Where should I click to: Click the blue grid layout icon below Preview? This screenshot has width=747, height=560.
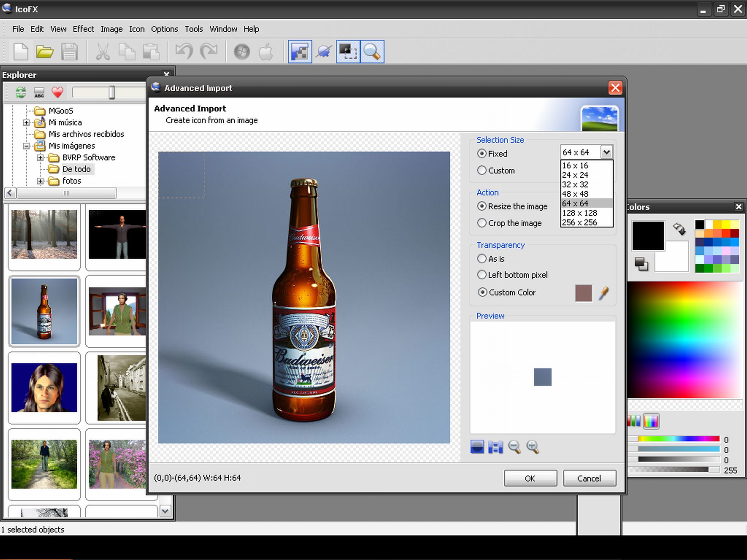495,447
